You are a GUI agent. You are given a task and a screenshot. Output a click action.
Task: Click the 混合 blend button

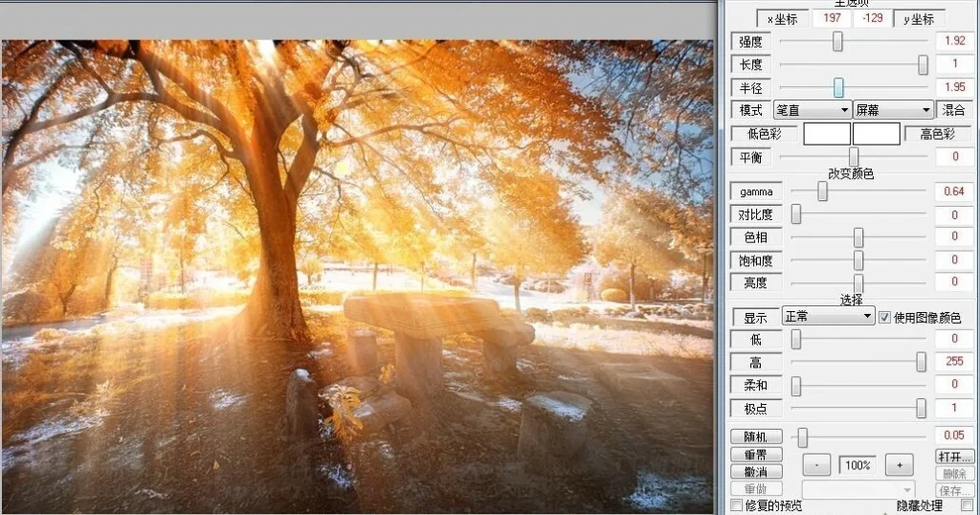954,110
